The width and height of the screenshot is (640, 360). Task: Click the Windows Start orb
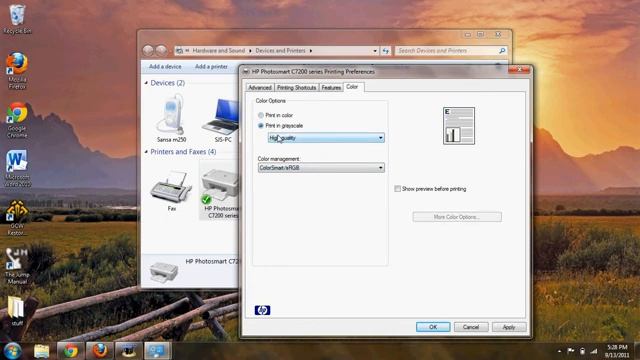tap(13, 351)
